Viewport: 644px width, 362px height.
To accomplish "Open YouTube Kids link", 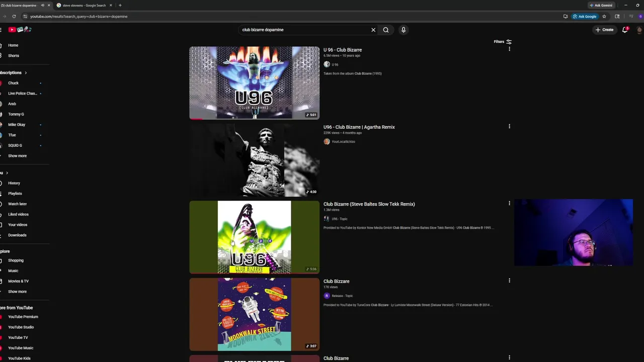I will (x=19, y=358).
